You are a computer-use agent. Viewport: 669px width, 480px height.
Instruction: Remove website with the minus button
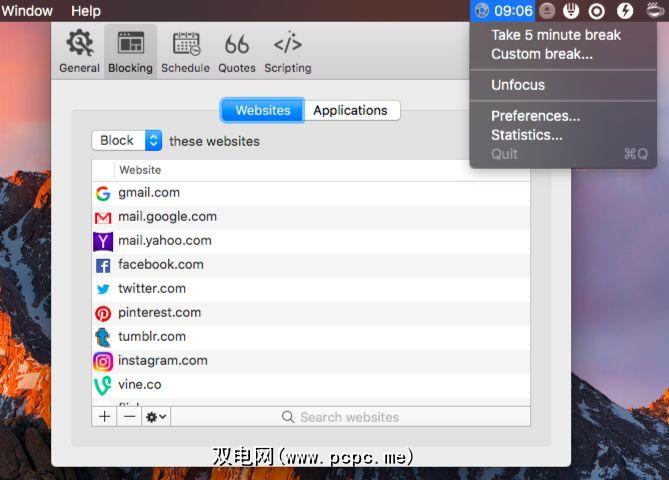coord(129,416)
